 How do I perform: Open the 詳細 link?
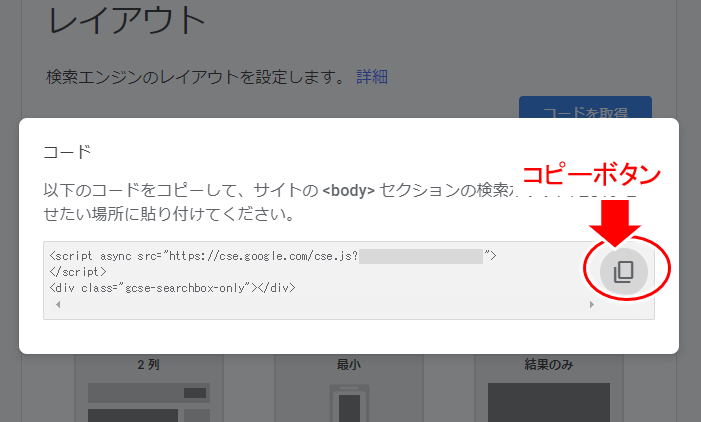tap(372, 77)
